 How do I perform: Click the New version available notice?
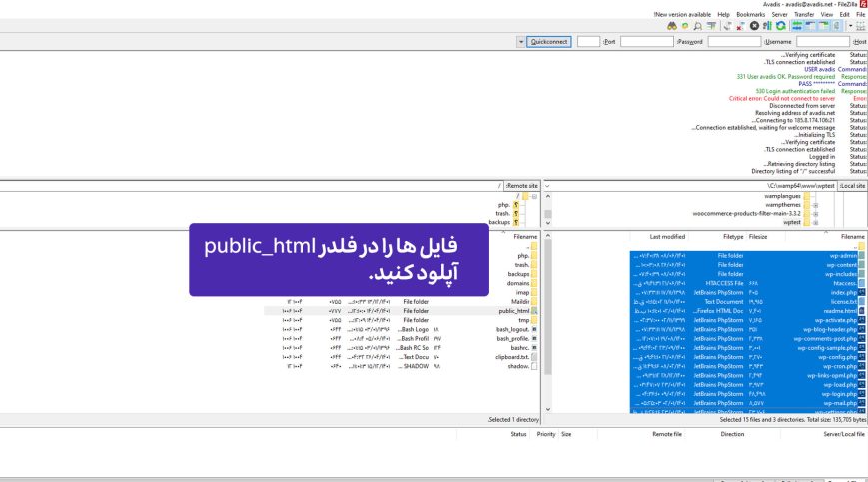[x=683, y=14]
